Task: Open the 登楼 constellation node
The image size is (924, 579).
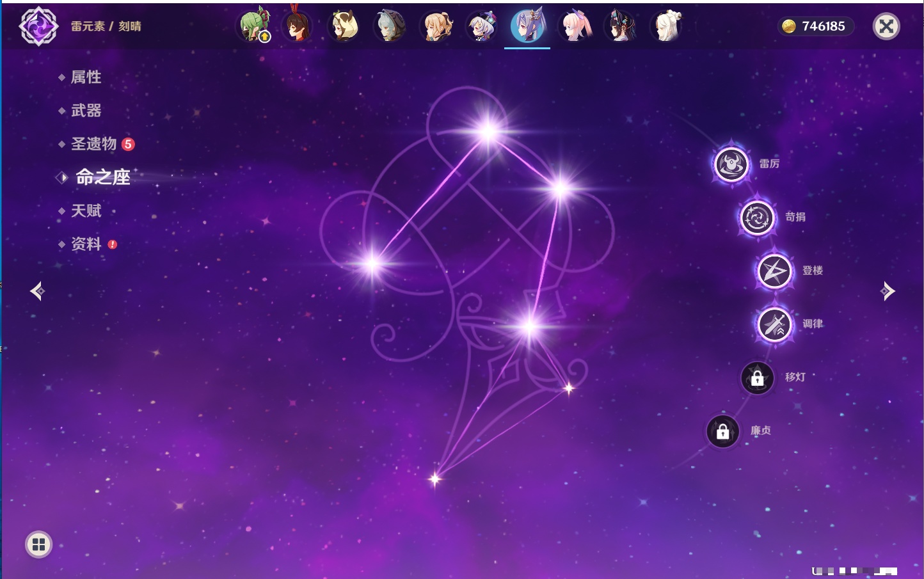Action: pos(775,271)
